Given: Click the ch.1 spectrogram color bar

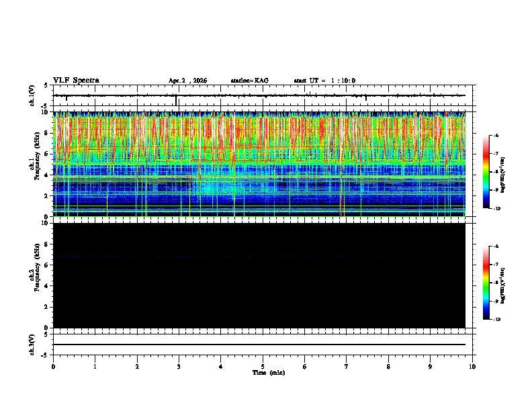Looking at the screenshot, I should (x=486, y=172).
